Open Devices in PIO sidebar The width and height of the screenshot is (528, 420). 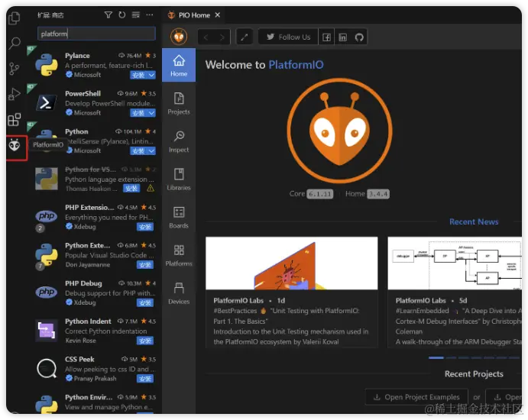[x=179, y=294]
